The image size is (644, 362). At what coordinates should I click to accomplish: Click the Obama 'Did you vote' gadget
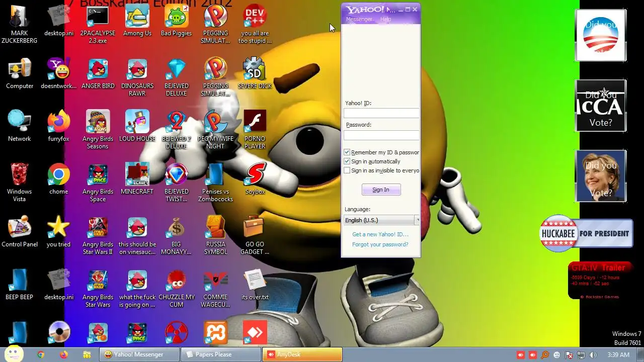coord(601,35)
